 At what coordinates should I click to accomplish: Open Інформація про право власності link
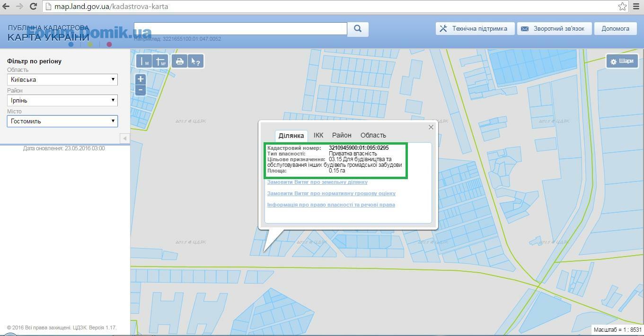coord(331,205)
